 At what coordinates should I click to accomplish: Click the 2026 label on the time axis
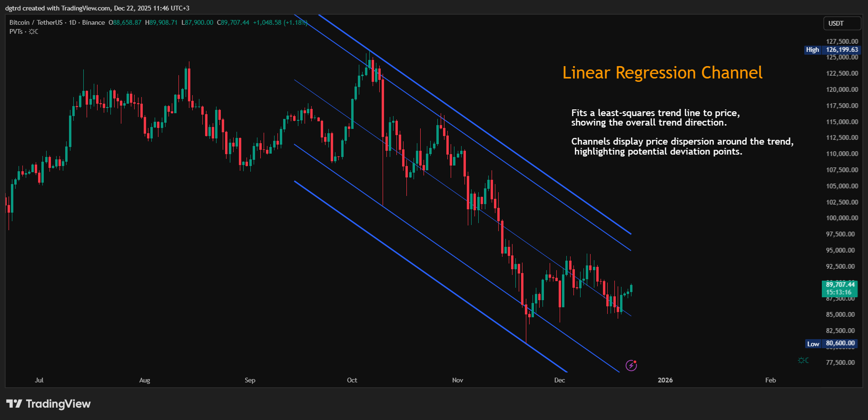[x=665, y=380]
